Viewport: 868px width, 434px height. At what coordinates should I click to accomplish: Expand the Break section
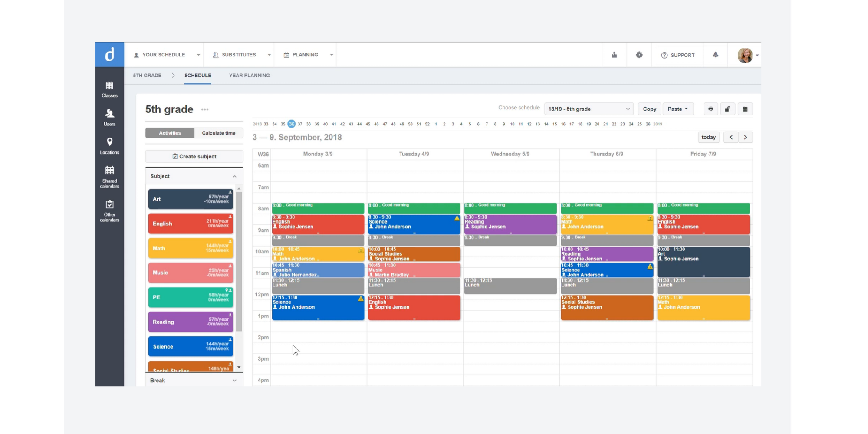click(x=194, y=381)
